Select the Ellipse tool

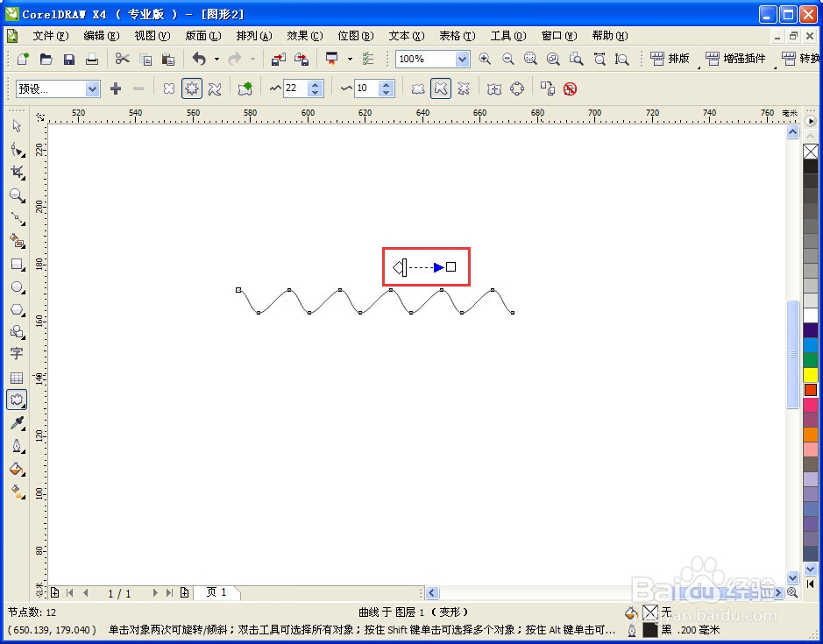pos(17,287)
